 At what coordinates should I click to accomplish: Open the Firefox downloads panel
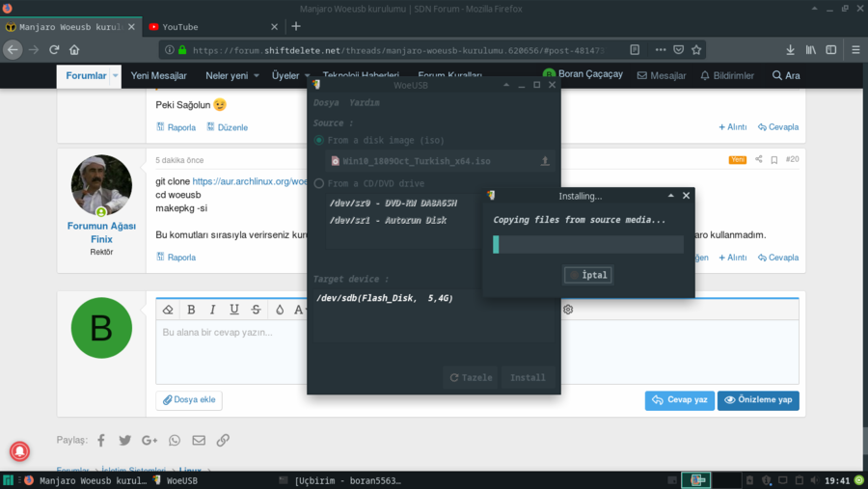pos(791,50)
